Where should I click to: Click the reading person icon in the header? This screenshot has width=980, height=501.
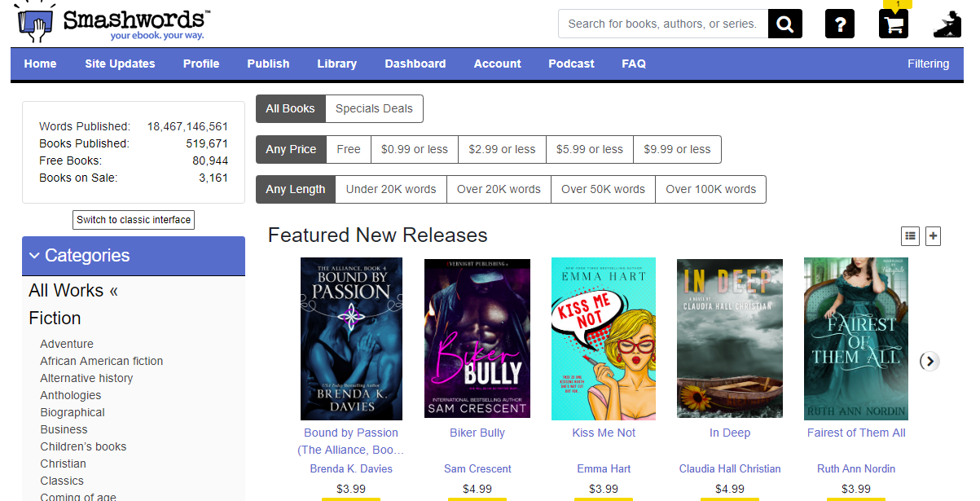point(947,24)
